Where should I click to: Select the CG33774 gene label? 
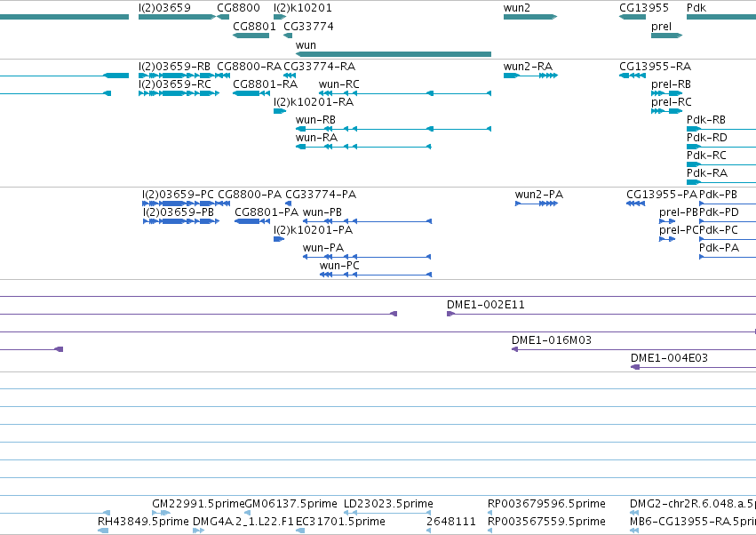click(308, 26)
